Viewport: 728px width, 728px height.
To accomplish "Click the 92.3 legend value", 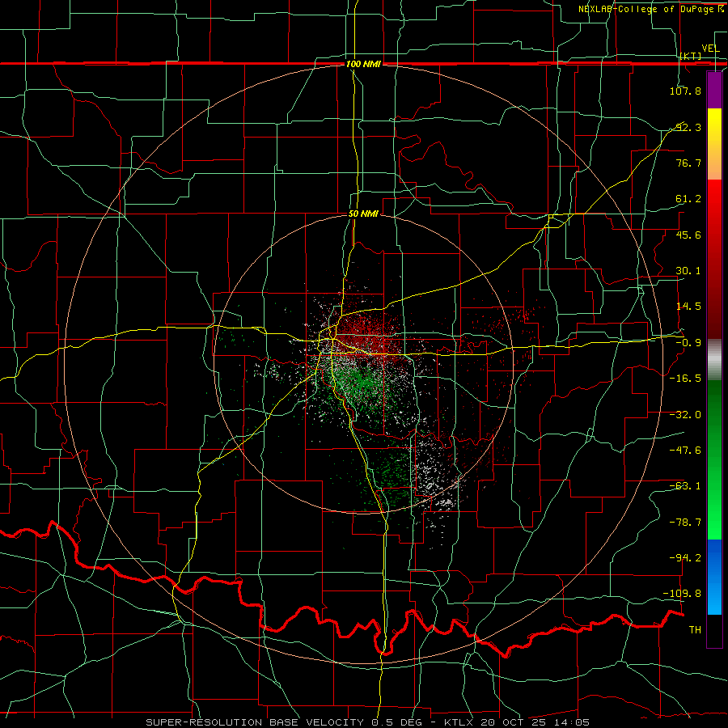I will point(688,127).
